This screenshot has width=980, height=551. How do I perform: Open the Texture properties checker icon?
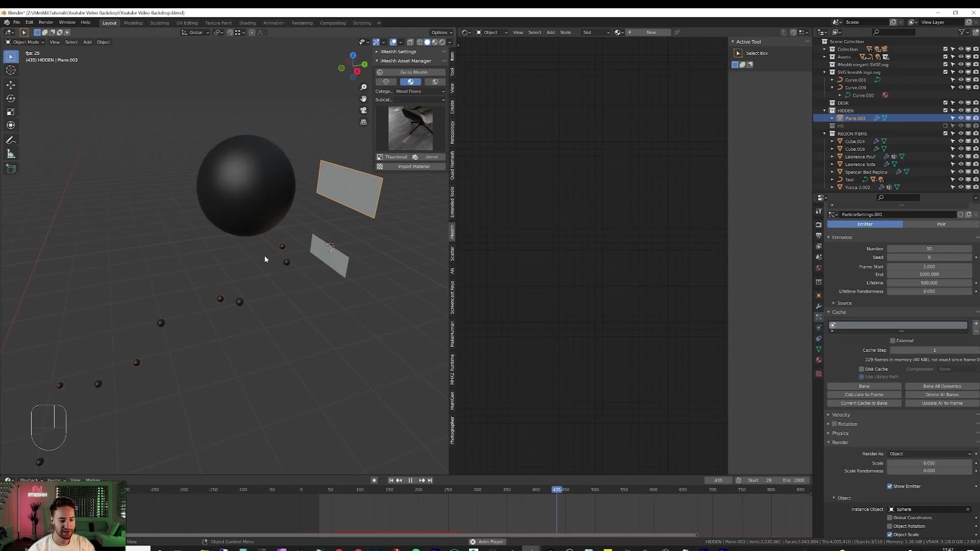tap(819, 374)
